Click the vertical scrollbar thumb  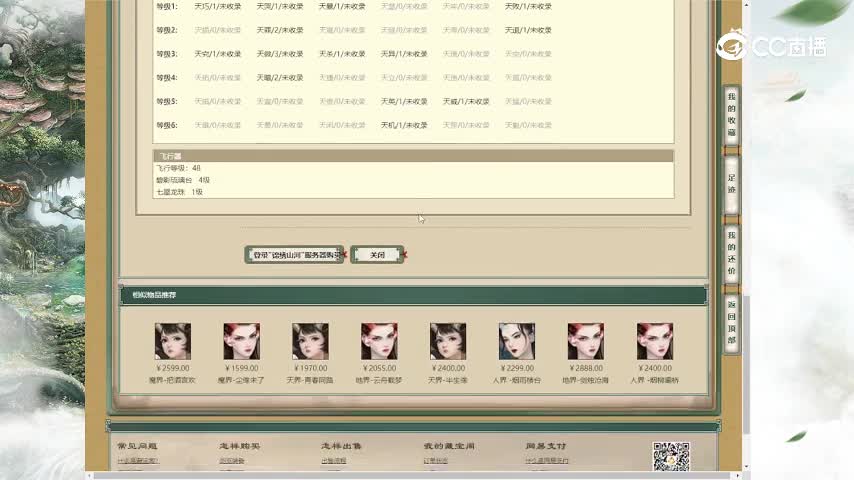746,365
